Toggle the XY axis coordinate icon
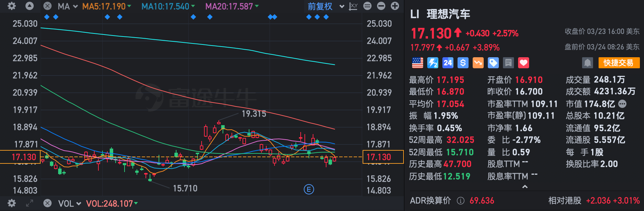 click(x=353, y=6)
